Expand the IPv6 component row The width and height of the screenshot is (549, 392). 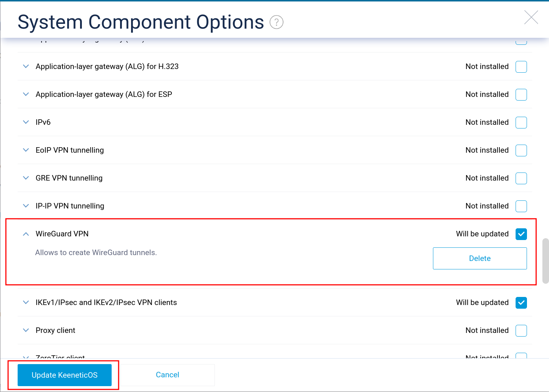click(x=26, y=122)
